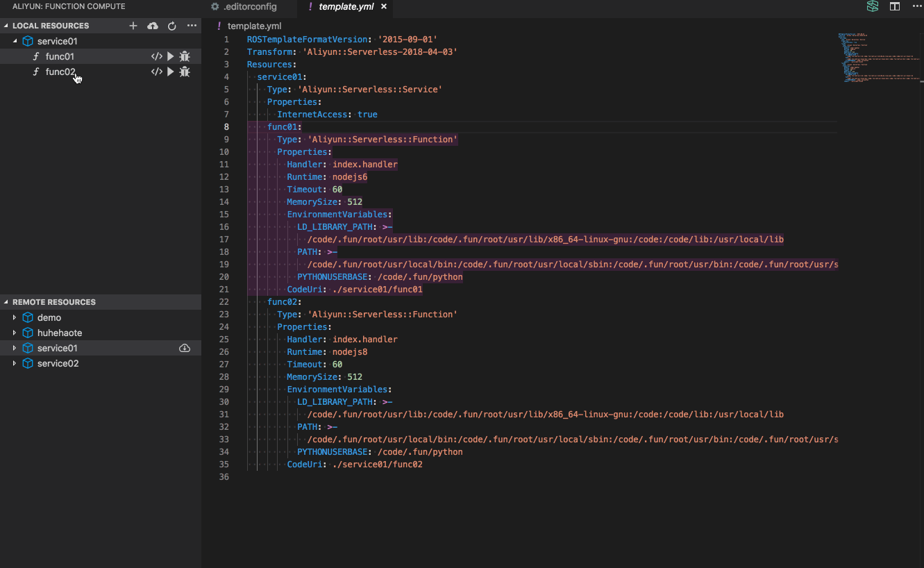Run func01 with the play icon
Image resolution: width=924 pixels, height=568 pixels.
click(x=171, y=56)
